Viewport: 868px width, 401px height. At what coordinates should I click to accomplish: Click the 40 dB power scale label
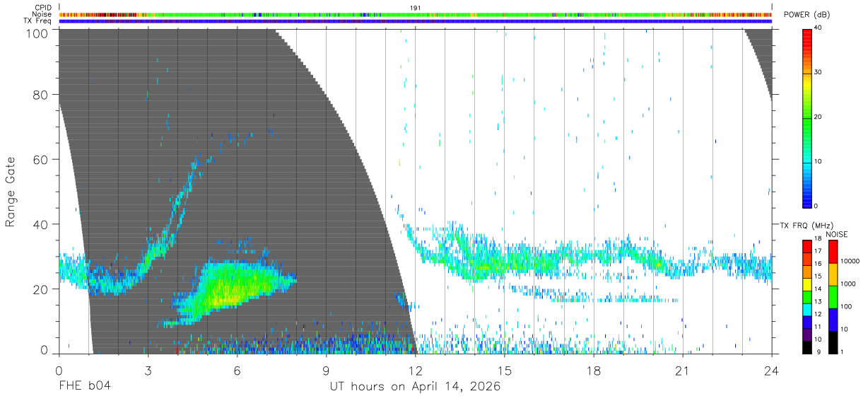tap(819, 28)
